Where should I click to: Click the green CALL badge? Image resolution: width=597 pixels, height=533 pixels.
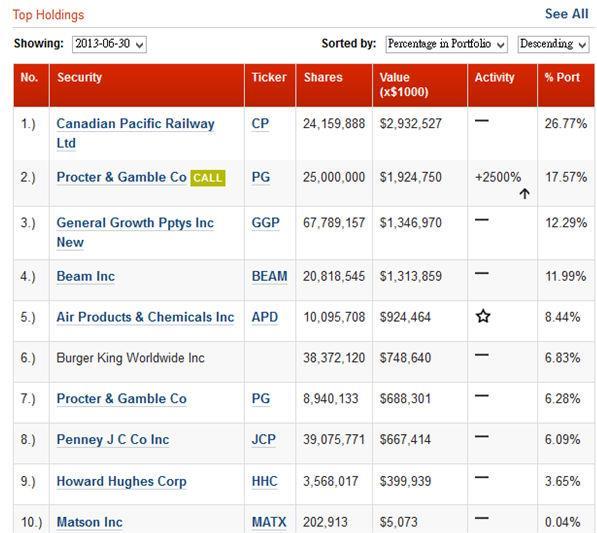[x=208, y=178]
